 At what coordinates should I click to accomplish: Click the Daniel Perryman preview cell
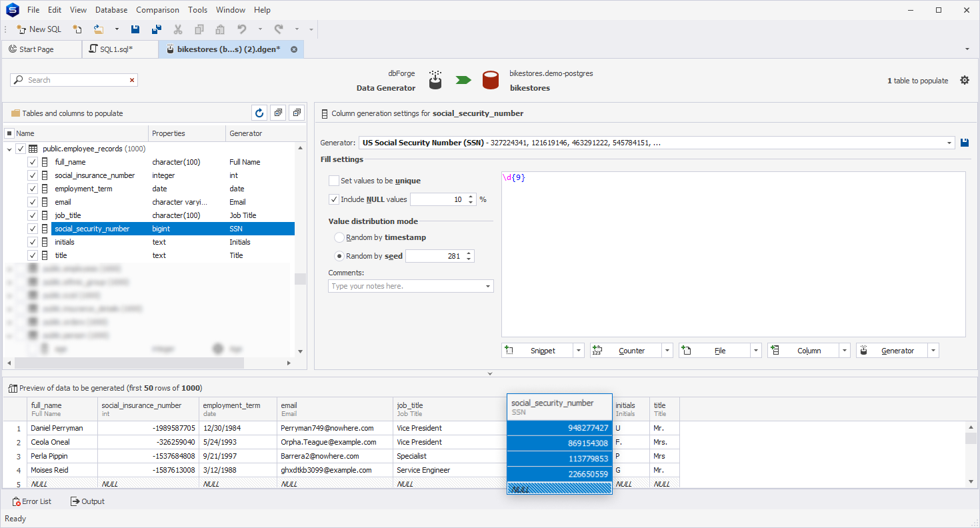(63, 428)
